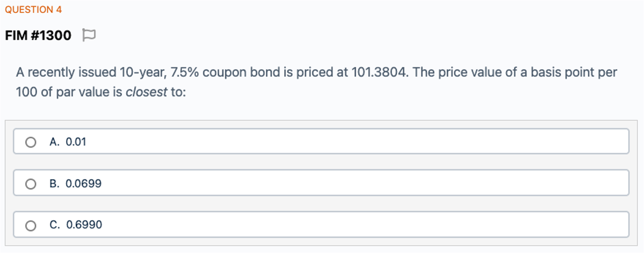Click the QUESTION 4 label
644x253 pixels.
33,10
